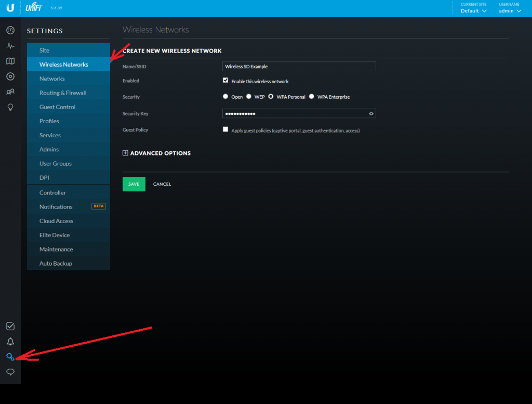Screen dimensions: 532x404
Task: Toggle Enable this wireless network checkbox
Action: pos(225,80)
